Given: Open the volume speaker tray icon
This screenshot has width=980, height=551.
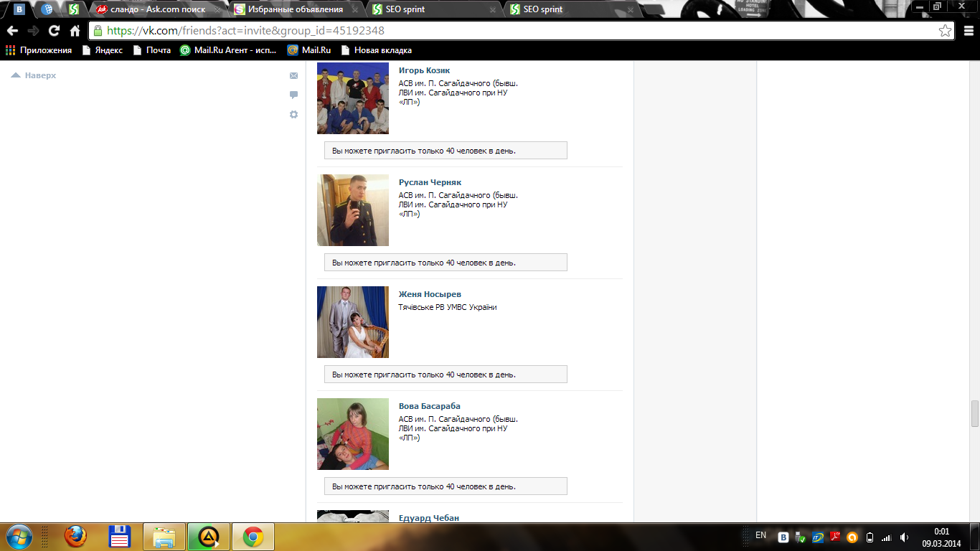Looking at the screenshot, I should [x=904, y=537].
